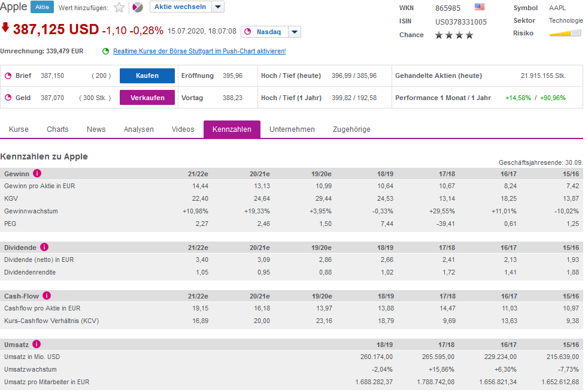Screen dimensions: 588x392
Task: Expand the Nasdaq exchange dropdown arrow
Action: (x=295, y=32)
